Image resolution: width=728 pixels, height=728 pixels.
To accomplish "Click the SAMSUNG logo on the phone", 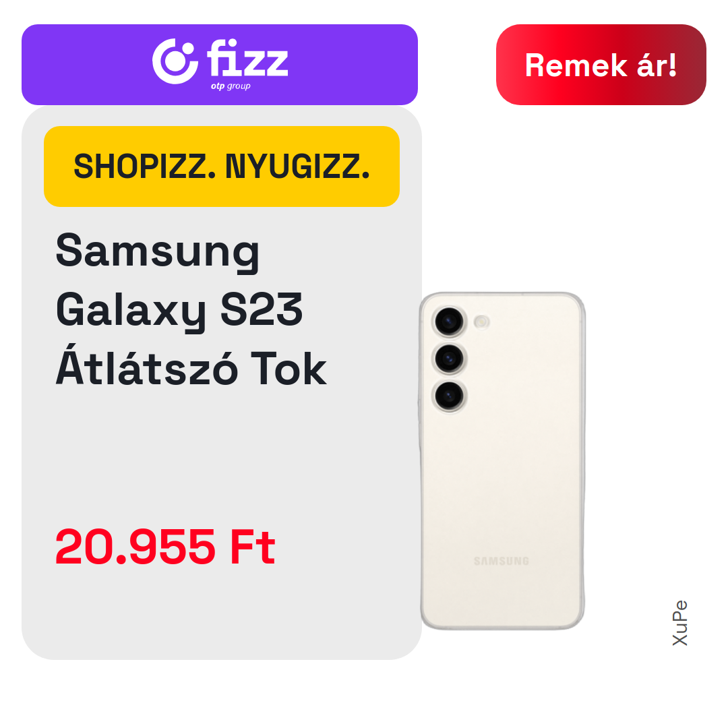I will pyautogui.click(x=502, y=561).
